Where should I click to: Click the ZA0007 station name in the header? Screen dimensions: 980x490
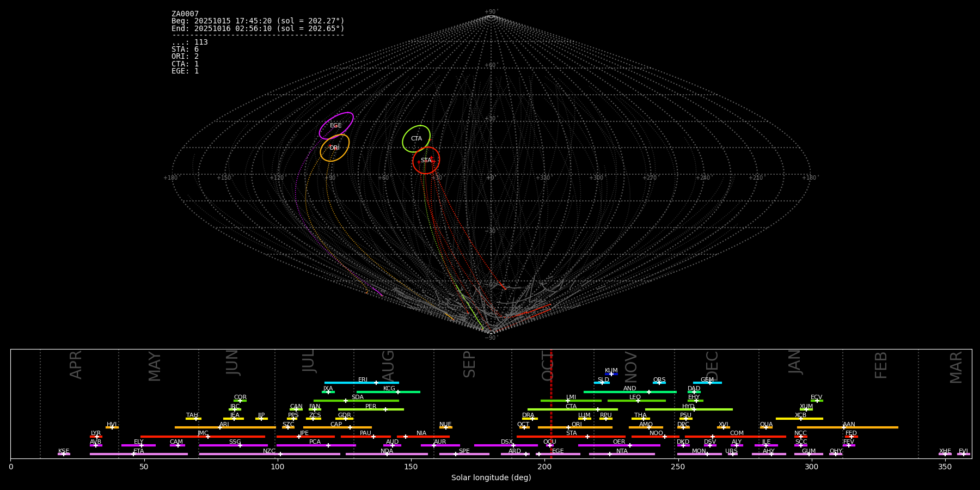(x=185, y=14)
